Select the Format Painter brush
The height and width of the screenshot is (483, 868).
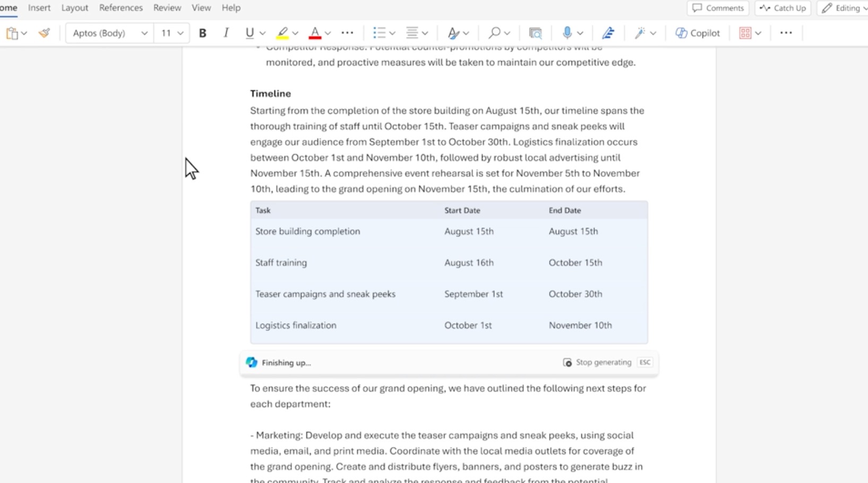point(44,33)
